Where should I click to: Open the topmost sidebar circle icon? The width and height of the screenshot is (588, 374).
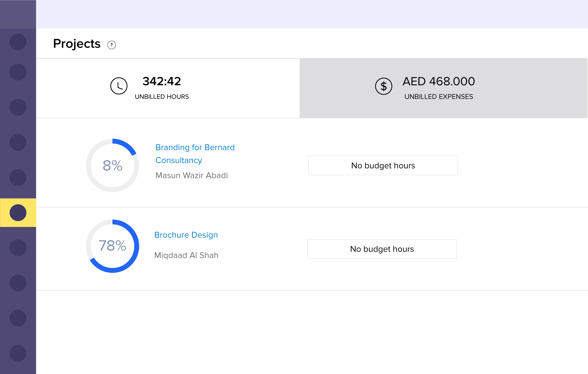point(18,42)
